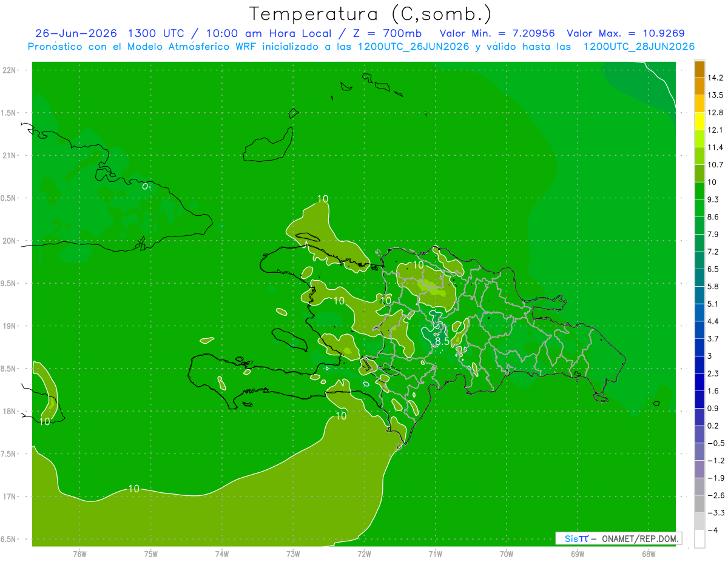Pick the legend color band between -2.6 and -3.3
Screen dimensions: 728x562
coord(699,504)
